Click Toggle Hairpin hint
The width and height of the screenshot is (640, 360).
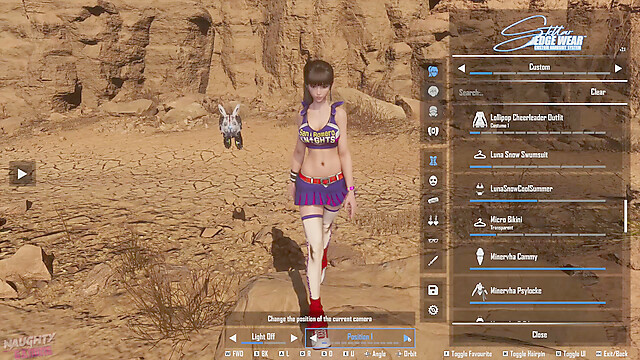[x=524, y=354]
